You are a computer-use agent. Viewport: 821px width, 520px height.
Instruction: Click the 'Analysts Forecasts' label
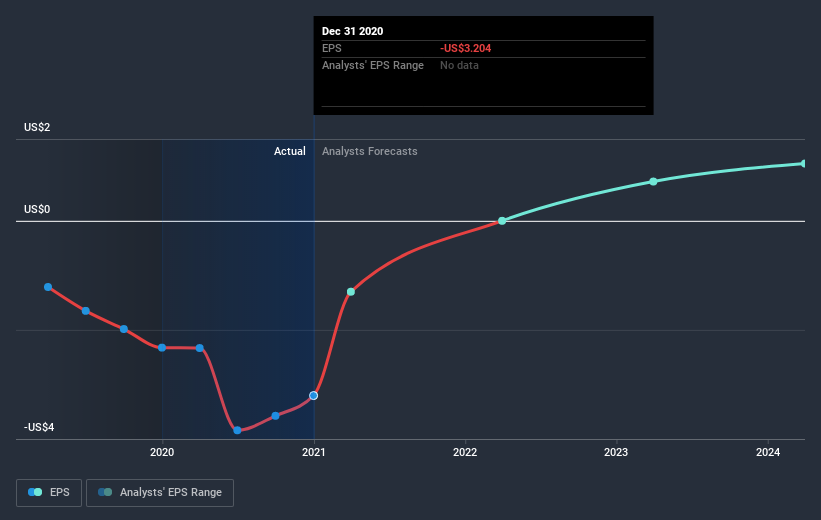point(370,151)
